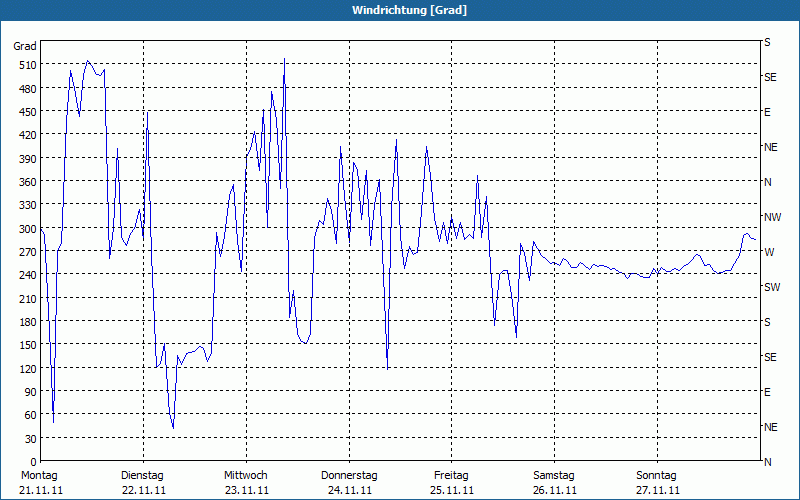Click the 27.11.11 date label
Image resolution: width=800 pixels, height=500 pixels.
tap(658, 490)
